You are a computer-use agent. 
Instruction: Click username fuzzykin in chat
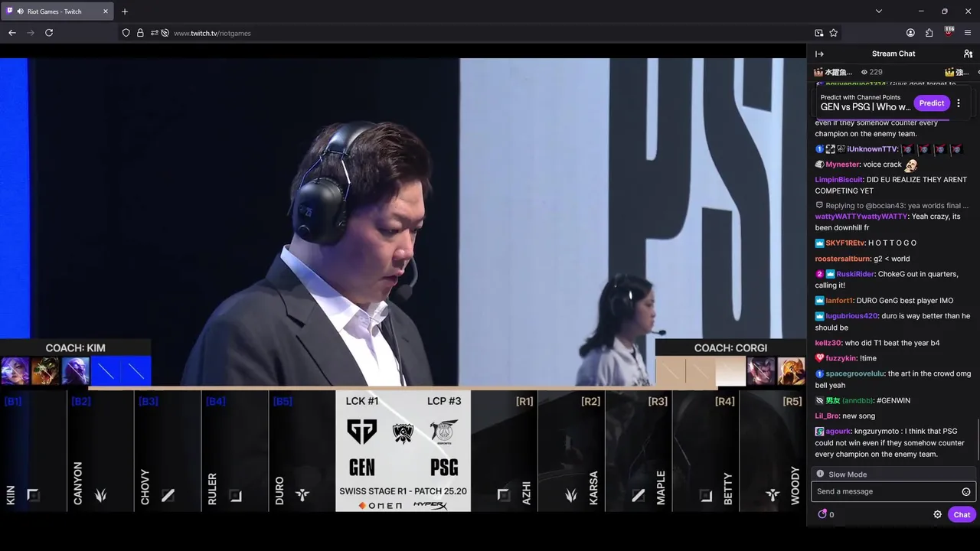tap(841, 358)
